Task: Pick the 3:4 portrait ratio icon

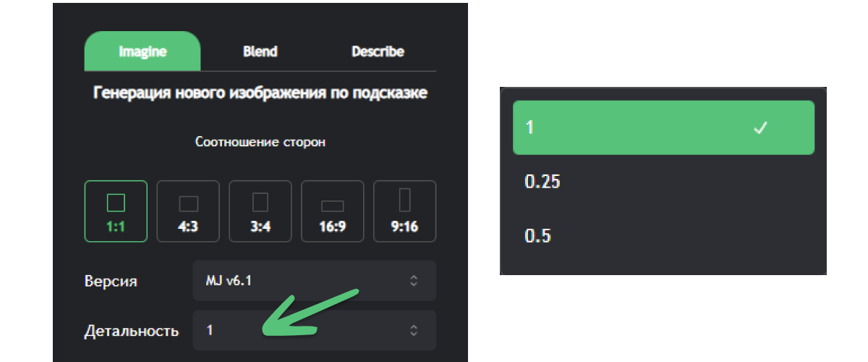Action: (x=260, y=202)
